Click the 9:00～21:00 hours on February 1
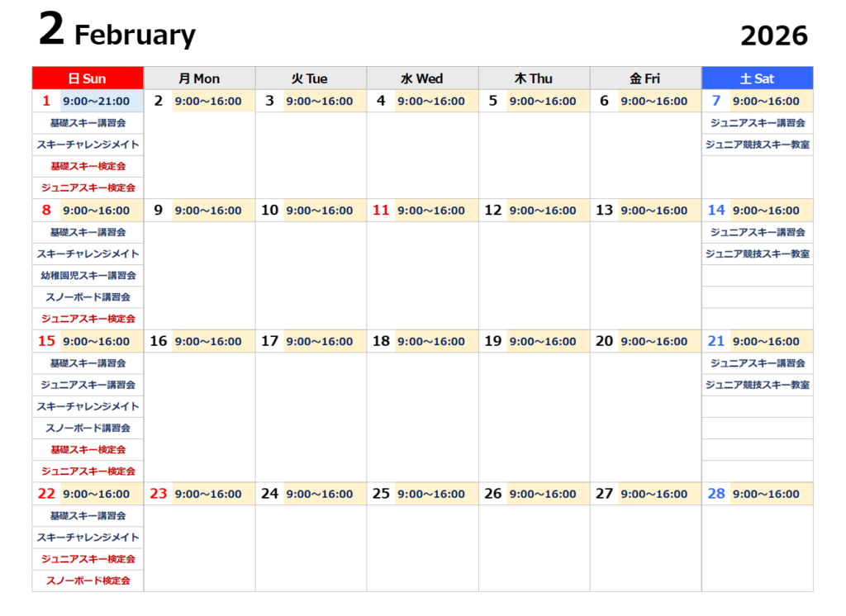The image size is (846, 616). [x=96, y=102]
